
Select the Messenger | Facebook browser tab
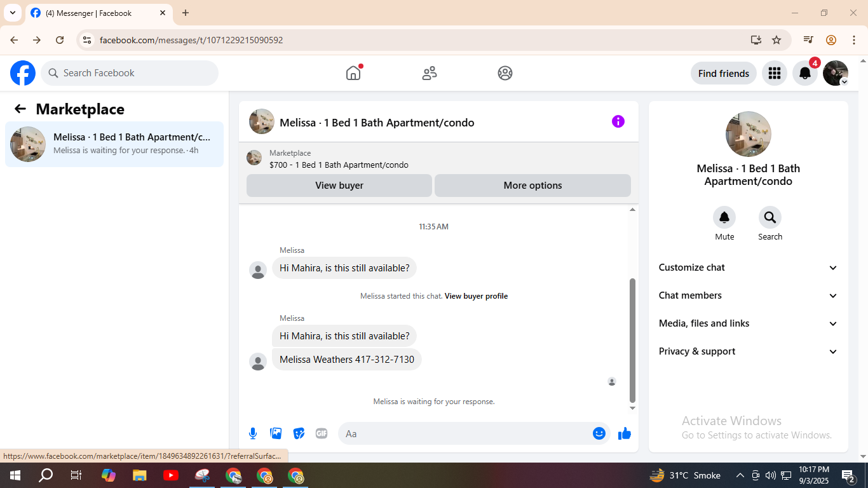[x=98, y=13]
